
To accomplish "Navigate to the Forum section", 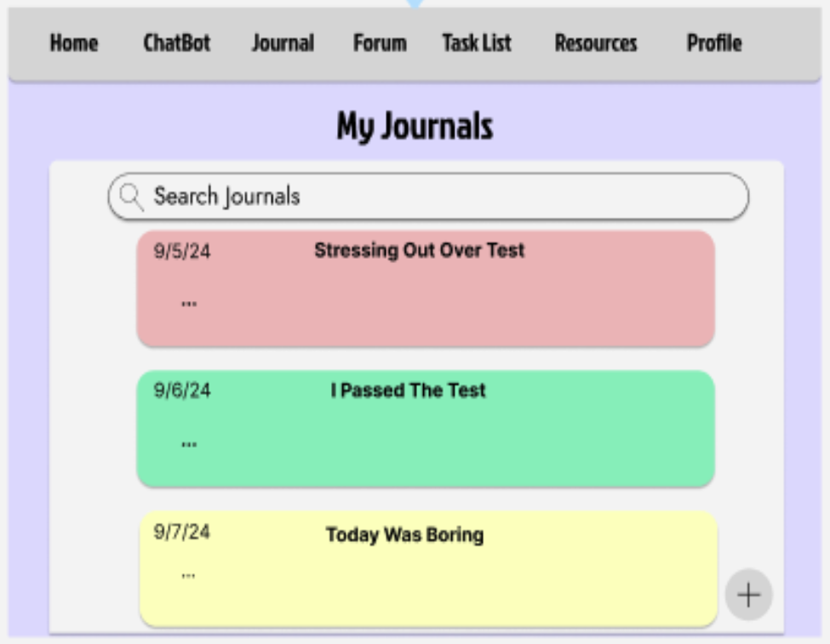I will [379, 43].
